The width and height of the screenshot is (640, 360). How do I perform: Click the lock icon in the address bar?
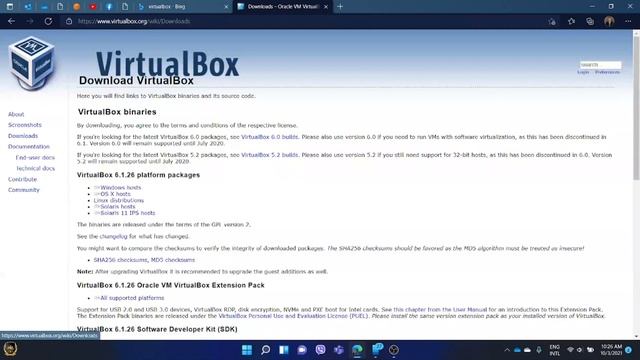(x=69, y=21)
